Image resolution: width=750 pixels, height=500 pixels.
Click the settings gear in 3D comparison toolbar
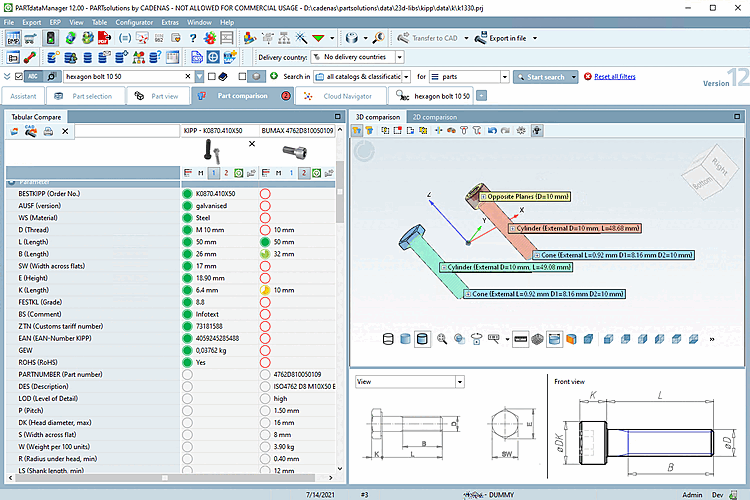(520, 130)
